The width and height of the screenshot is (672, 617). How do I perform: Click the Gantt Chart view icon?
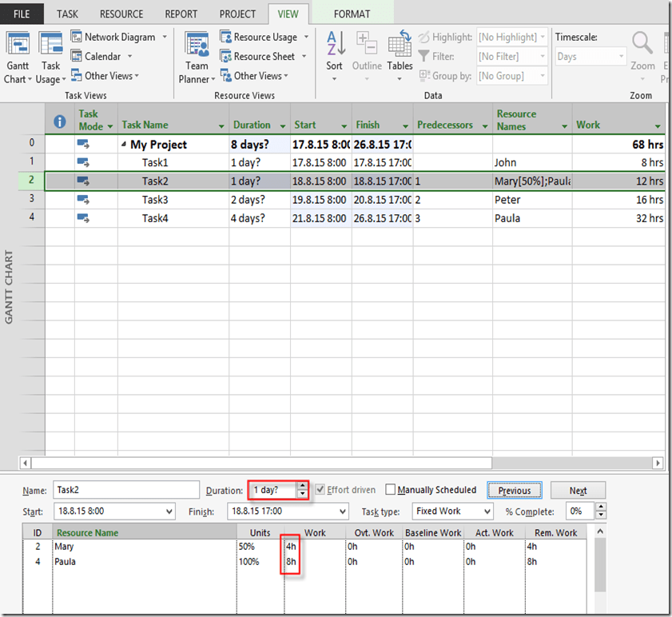(18, 48)
